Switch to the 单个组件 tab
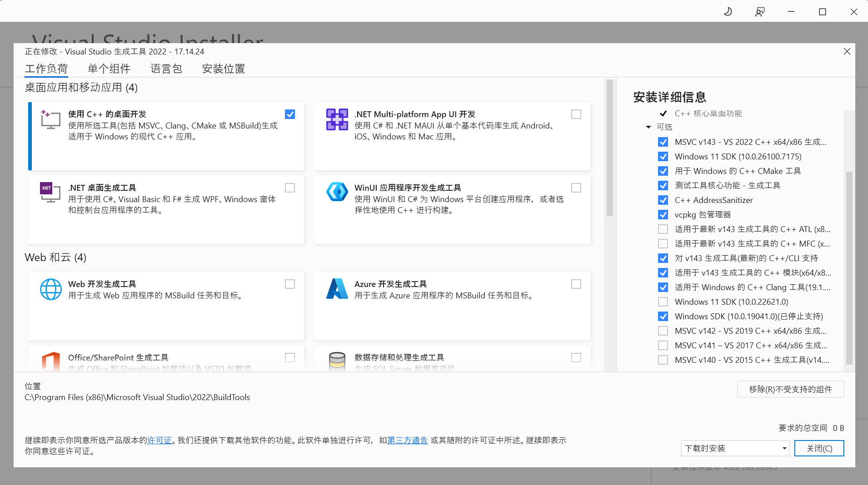Image resolution: width=868 pixels, height=485 pixels. click(109, 69)
